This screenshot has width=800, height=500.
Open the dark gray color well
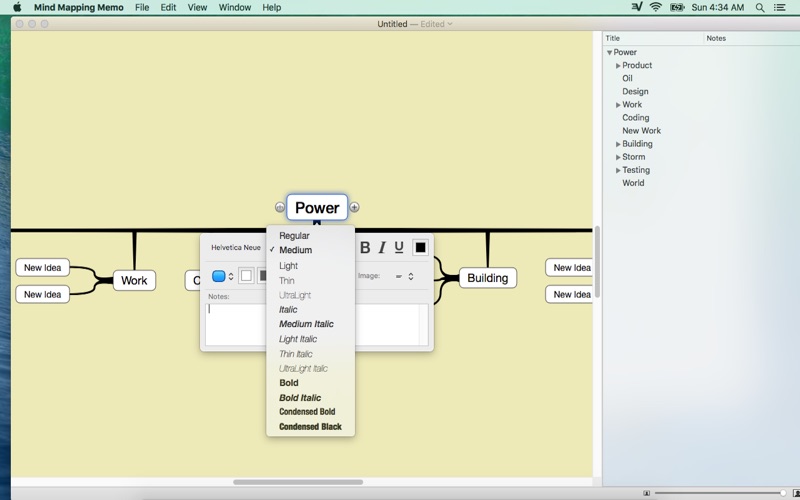[x=262, y=276]
